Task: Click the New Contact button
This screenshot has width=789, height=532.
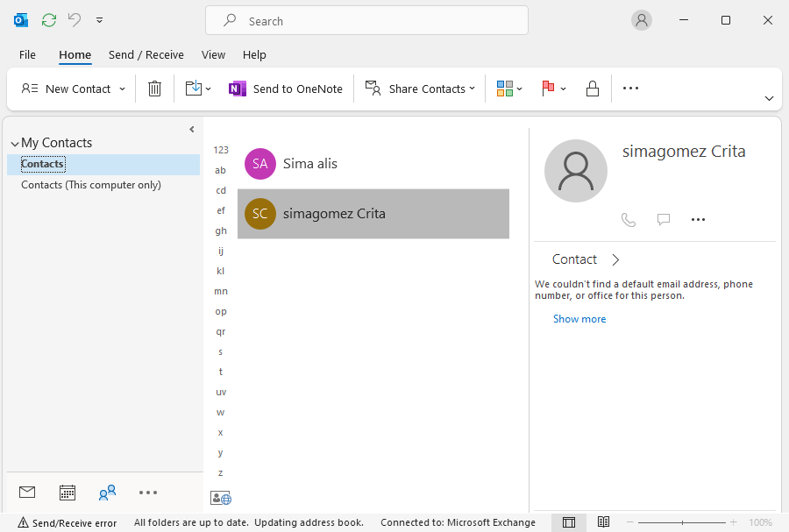Action: point(66,89)
